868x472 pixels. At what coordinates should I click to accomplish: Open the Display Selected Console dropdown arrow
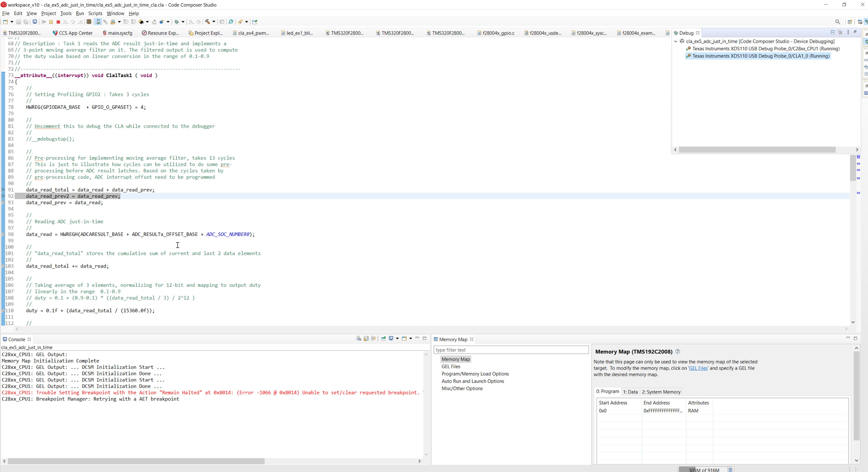(397, 338)
